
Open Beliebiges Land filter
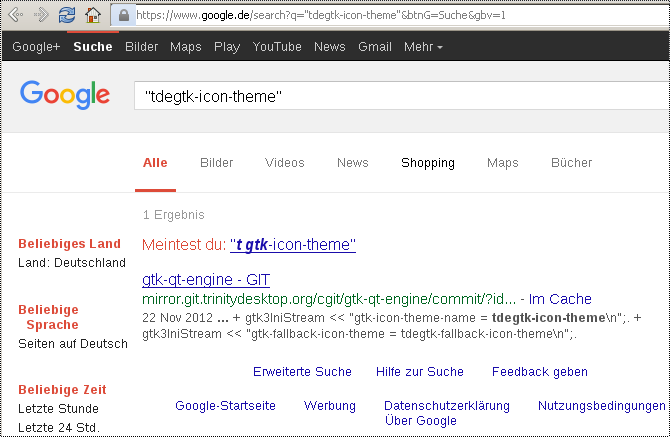pos(69,243)
